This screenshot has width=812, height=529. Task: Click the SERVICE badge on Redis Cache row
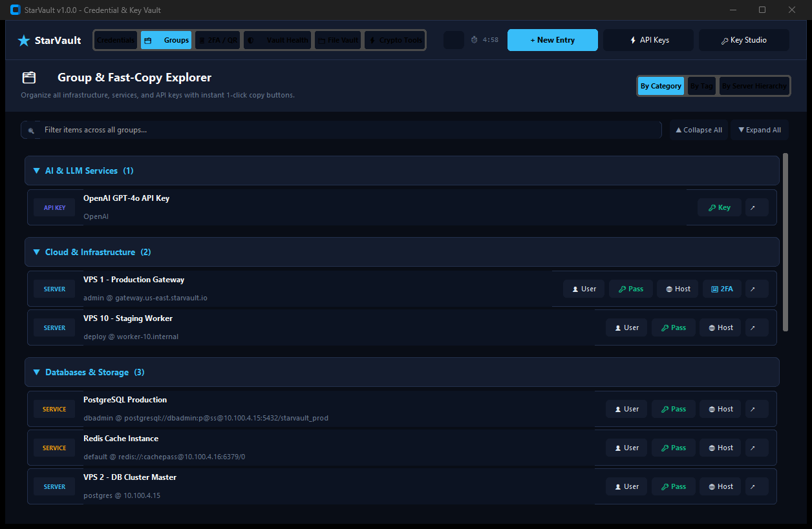click(54, 448)
